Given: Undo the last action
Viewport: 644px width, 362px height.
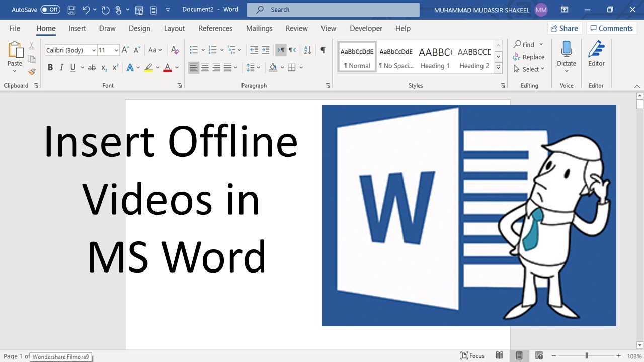Looking at the screenshot, I should click(86, 10).
